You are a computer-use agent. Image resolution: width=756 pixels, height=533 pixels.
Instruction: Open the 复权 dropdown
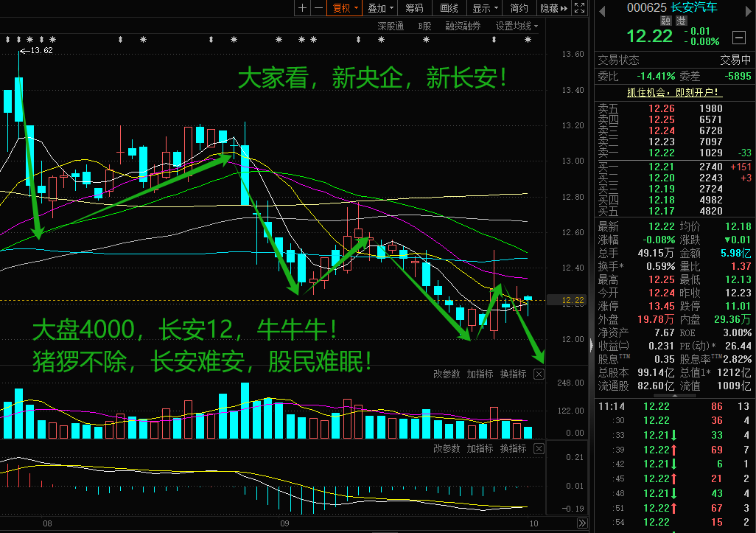pyautogui.click(x=345, y=7)
